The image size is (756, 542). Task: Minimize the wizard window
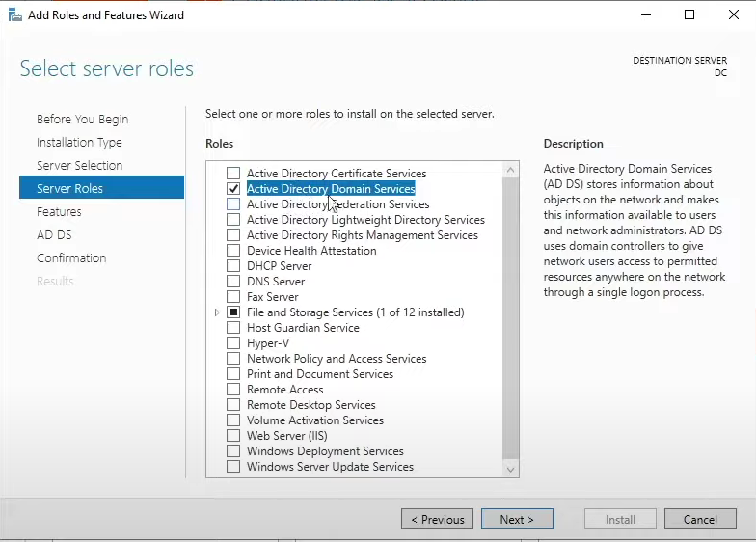coord(646,15)
